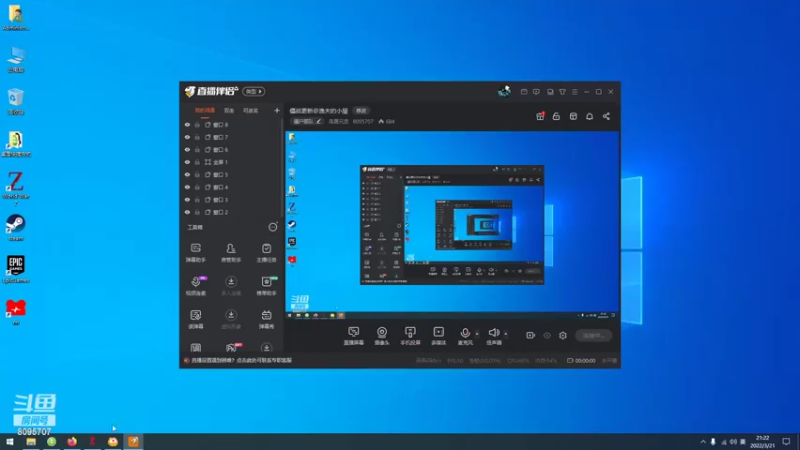Open the 房管助手 room manager tool
The width and height of the screenshot is (800, 450).
tap(231, 253)
